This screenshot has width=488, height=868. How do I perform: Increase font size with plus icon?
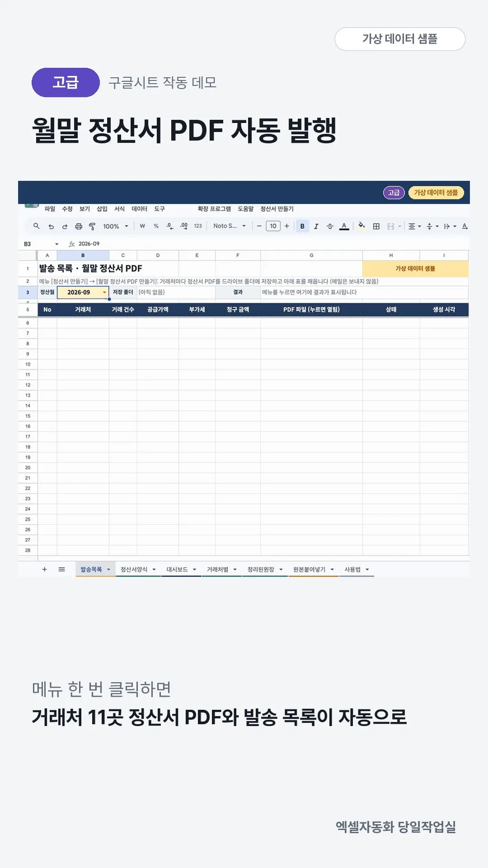click(x=286, y=226)
